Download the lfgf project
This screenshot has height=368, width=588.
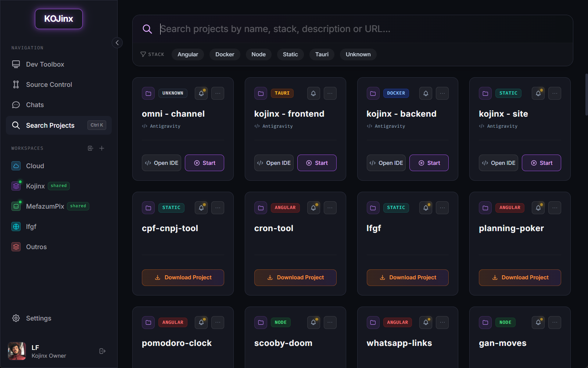click(x=408, y=277)
